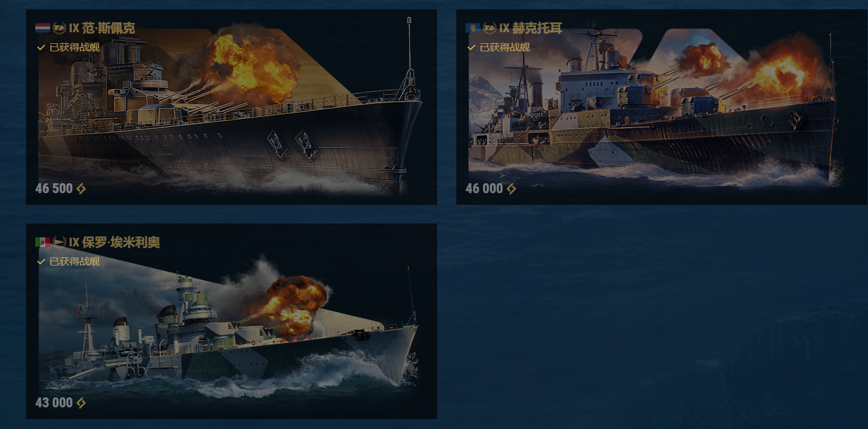The width and height of the screenshot is (868, 429).
Task: Click the premium ship class icon beside 保罗·埃米利奥
Action: (59, 242)
